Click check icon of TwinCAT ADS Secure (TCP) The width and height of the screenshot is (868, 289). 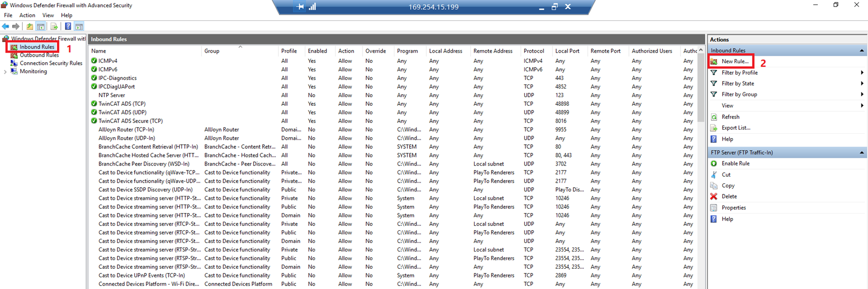(94, 121)
